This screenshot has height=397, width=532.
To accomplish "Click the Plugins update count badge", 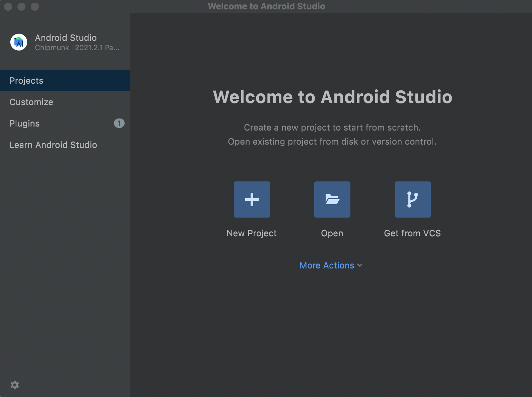I will [x=119, y=123].
